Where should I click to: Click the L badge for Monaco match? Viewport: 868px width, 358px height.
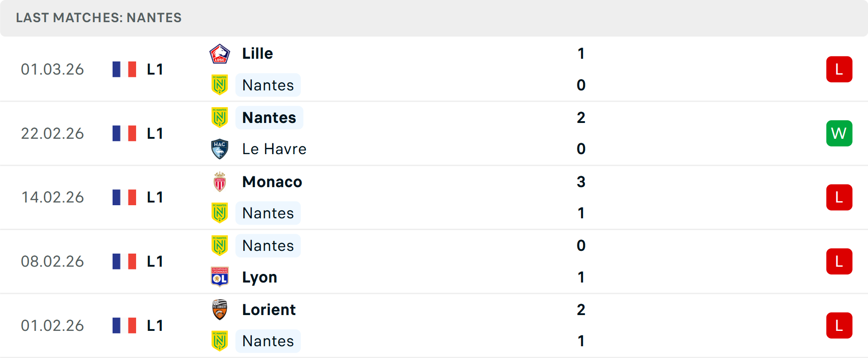tap(839, 198)
